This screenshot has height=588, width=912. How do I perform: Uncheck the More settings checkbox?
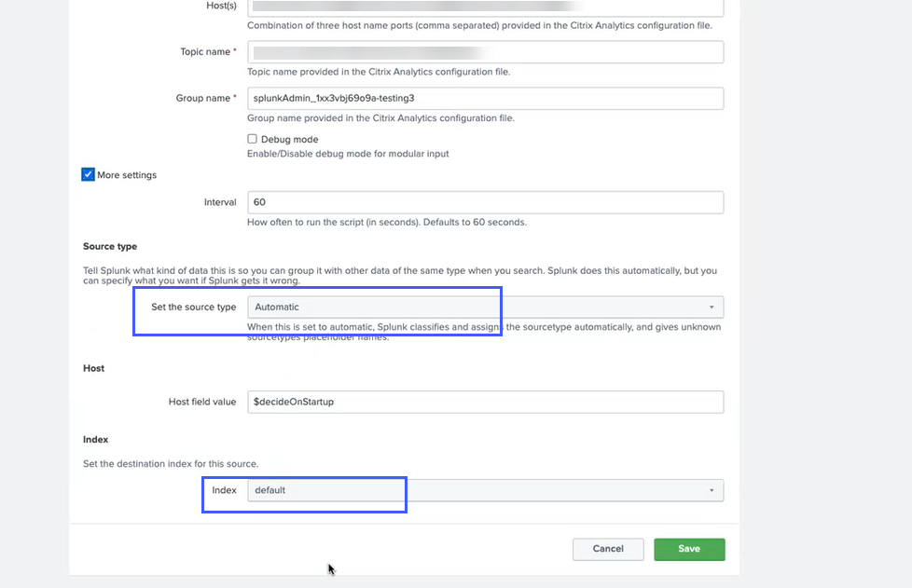click(88, 174)
